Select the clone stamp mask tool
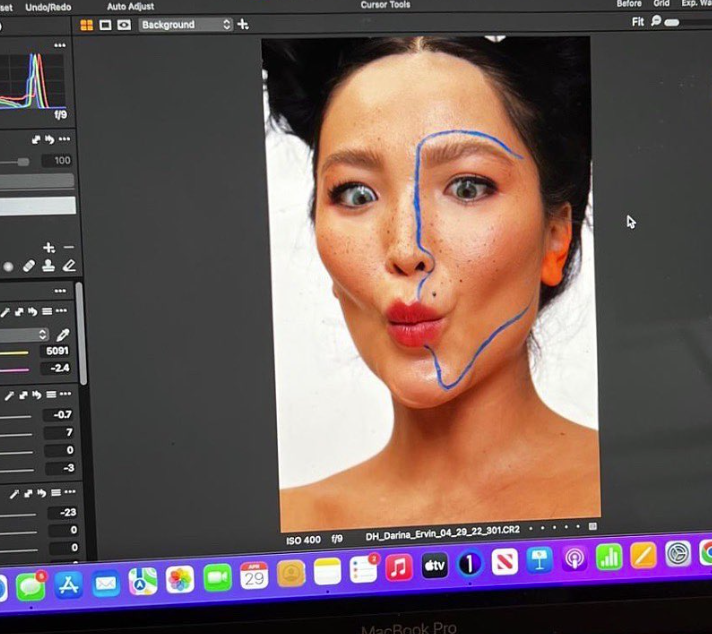This screenshot has height=634, width=712. point(48,266)
